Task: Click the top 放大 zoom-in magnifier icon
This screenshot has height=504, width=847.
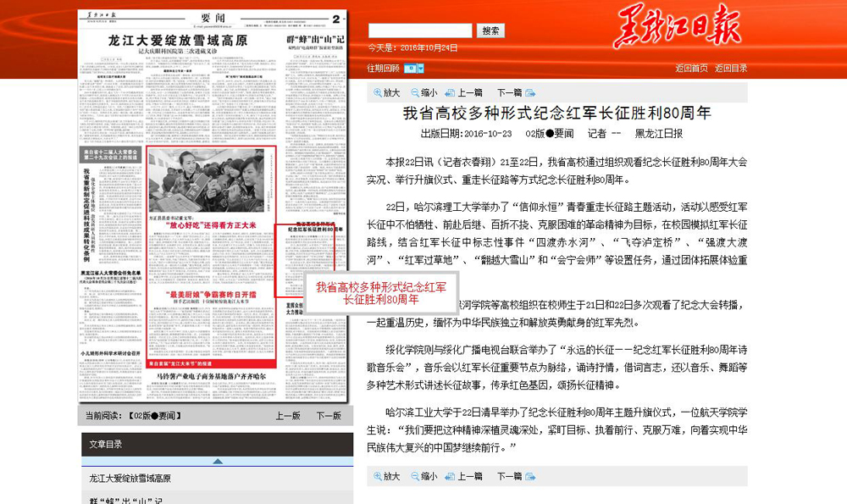Action: (x=377, y=93)
